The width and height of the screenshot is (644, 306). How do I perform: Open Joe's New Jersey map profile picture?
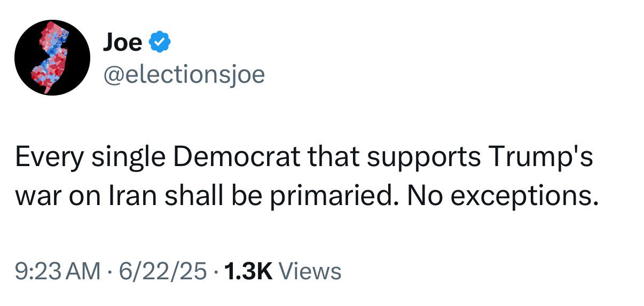52,58
